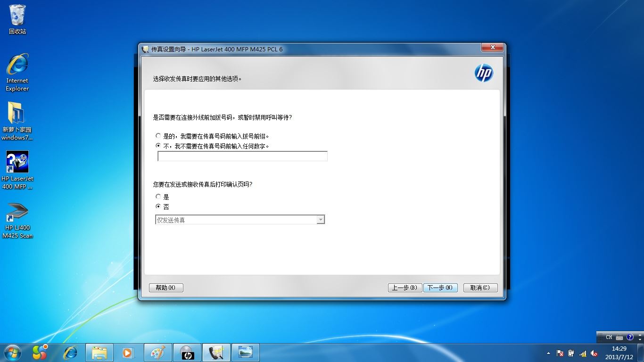Image resolution: width=644 pixels, height=362 pixels.
Task: Open the language bar options arrow
Action: [640, 339]
